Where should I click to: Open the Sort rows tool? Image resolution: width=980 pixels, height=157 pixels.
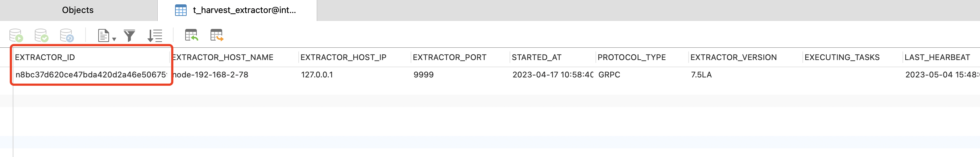pyautogui.click(x=155, y=36)
